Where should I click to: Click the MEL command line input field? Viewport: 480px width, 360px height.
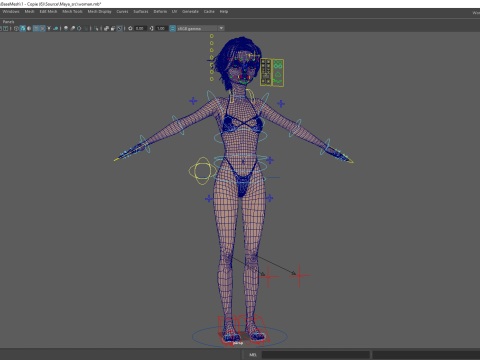[x=315, y=355]
